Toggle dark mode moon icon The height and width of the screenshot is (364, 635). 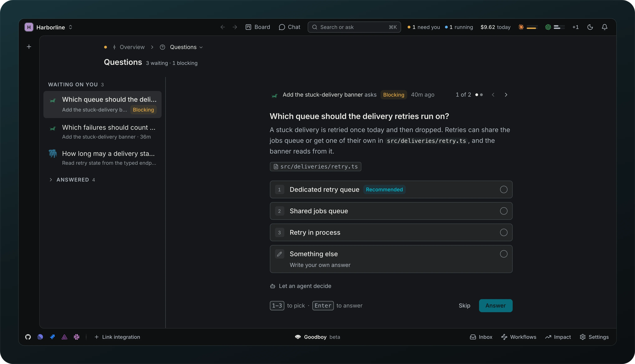coord(590,27)
